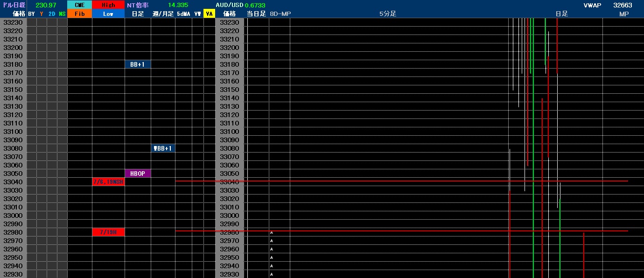Click 33230 in the center price column
This screenshot has width=644, height=278.
229,22
